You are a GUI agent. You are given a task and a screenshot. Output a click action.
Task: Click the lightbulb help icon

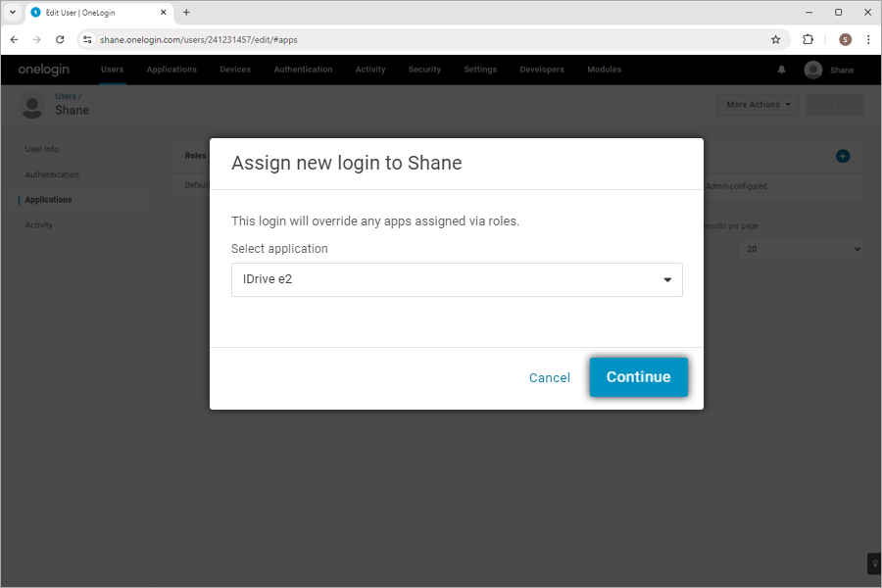pos(875,563)
